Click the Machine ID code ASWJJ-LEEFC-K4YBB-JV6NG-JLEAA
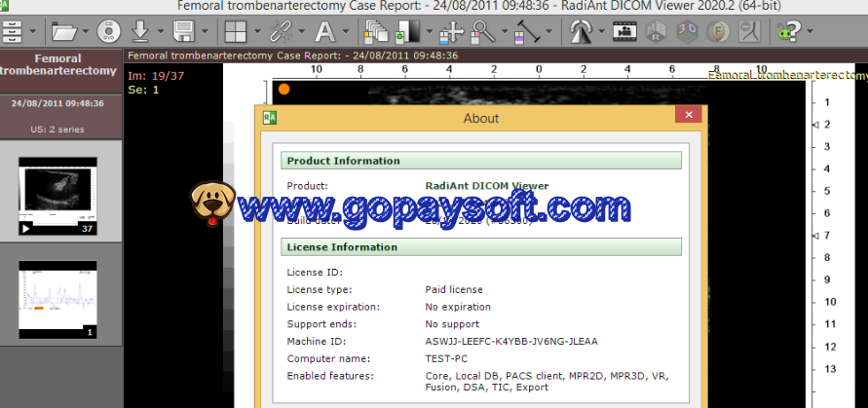 [511, 341]
